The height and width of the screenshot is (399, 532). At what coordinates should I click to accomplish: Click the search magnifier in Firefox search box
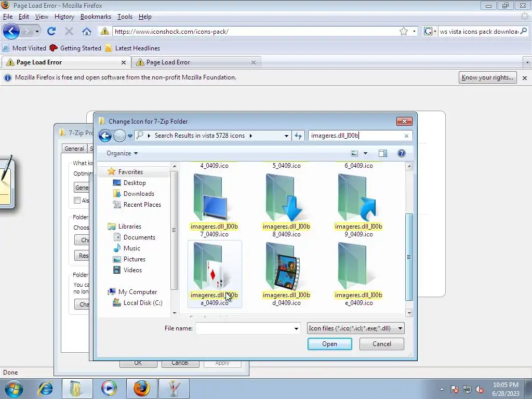(x=524, y=31)
